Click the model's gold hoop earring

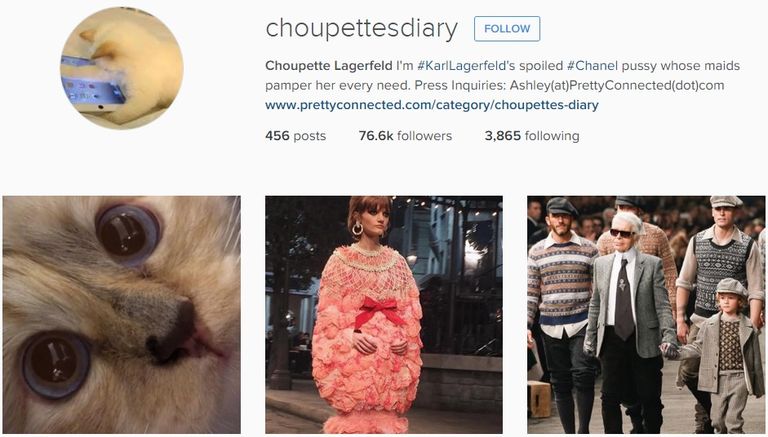click(358, 228)
